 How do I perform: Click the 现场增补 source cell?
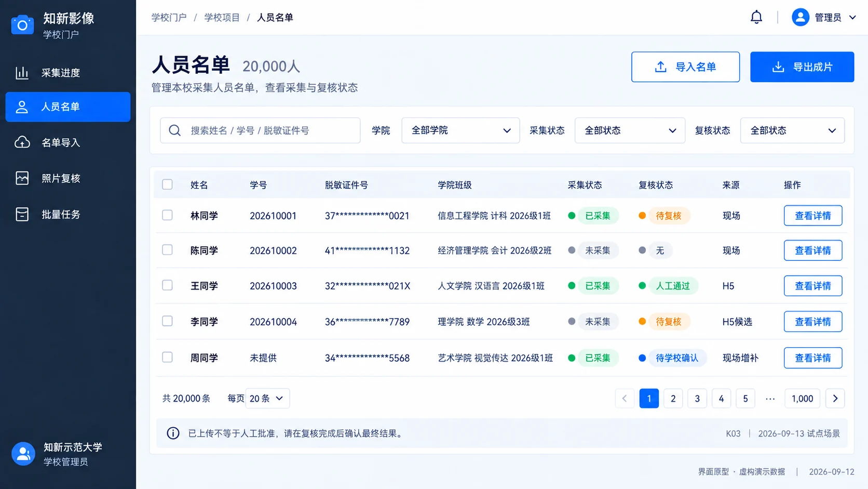740,358
